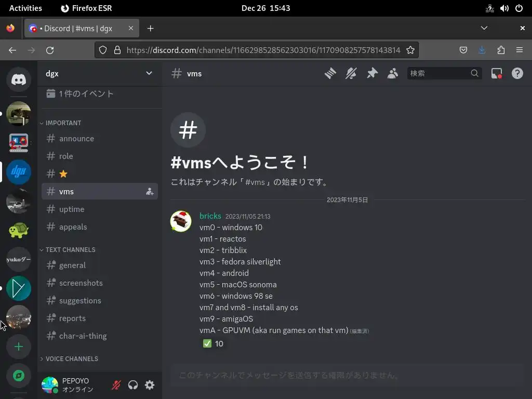
Task: Click the site security padlock icon
Action: point(117,50)
